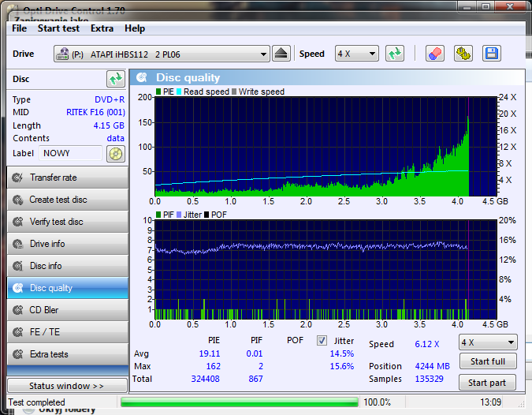532x415 pixels.
Task: Open the Help menu
Action: (135, 28)
